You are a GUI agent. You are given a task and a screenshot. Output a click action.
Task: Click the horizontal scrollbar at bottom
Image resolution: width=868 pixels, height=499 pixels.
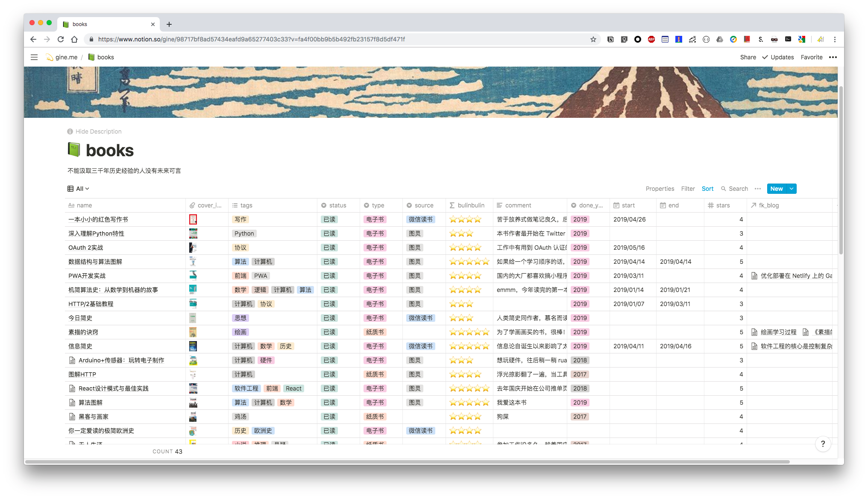(407, 462)
